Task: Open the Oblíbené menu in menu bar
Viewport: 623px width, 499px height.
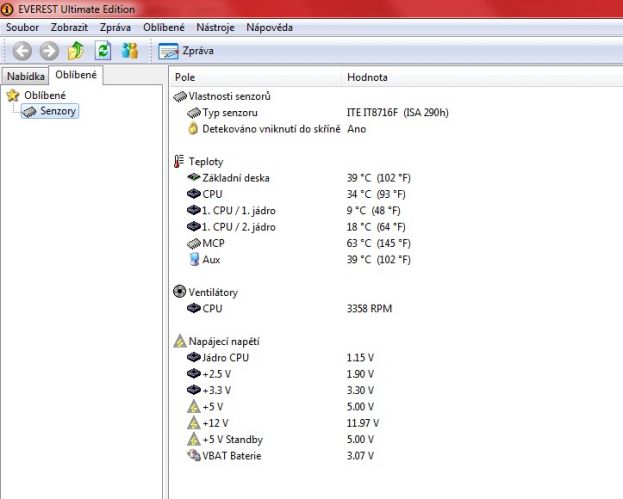Action: pos(164,27)
